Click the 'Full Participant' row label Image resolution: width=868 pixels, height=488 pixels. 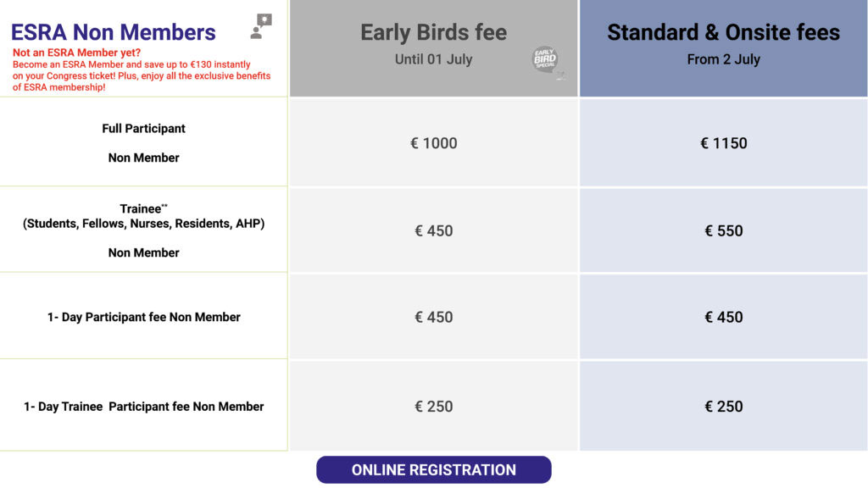143,129
